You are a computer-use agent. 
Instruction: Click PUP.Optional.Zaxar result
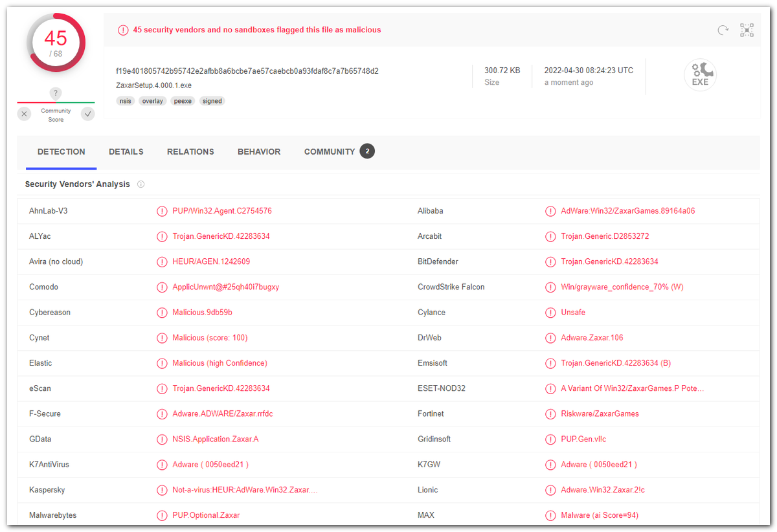pos(206,515)
